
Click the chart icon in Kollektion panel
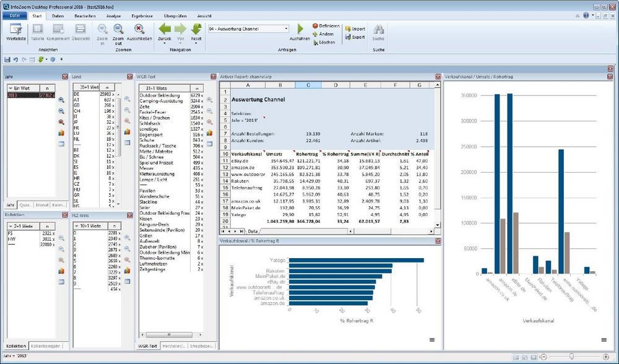point(61,271)
